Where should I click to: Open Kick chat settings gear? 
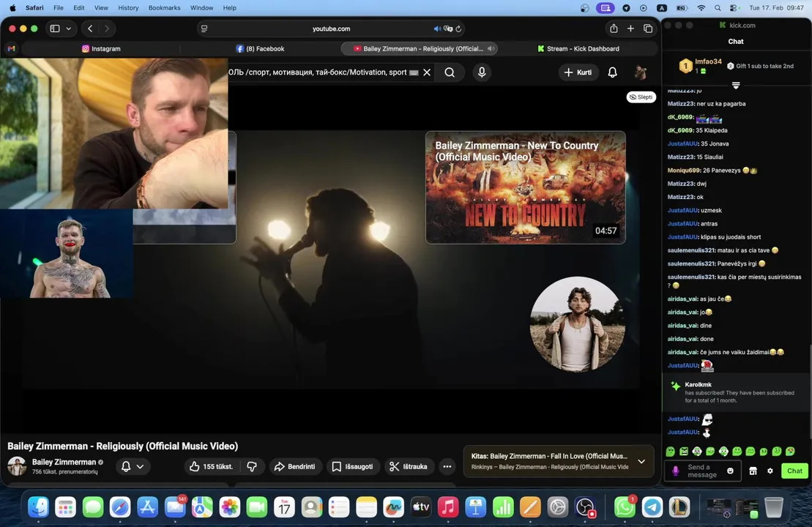pyautogui.click(x=770, y=471)
